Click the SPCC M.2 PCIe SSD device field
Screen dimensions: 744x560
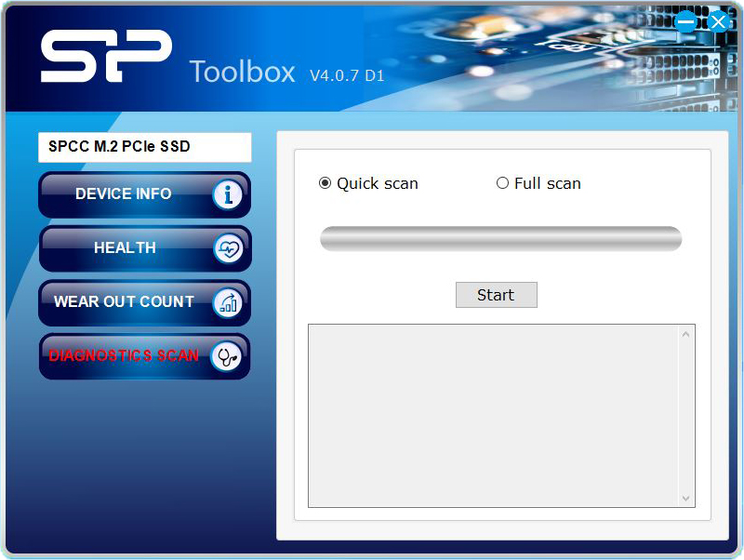click(x=144, y=147)
